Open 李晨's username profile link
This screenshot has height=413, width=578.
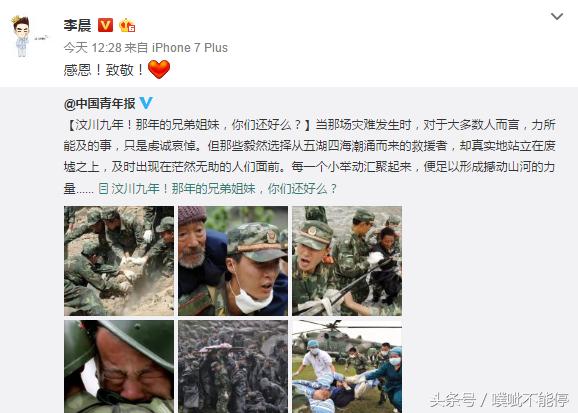click(x=77, y=25)
